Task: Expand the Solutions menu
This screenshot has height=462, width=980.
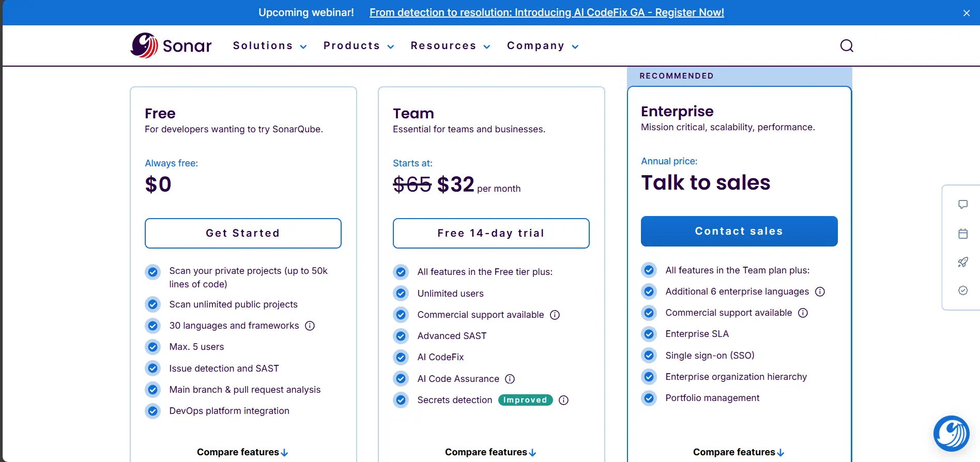Action: tap(270, 45)
